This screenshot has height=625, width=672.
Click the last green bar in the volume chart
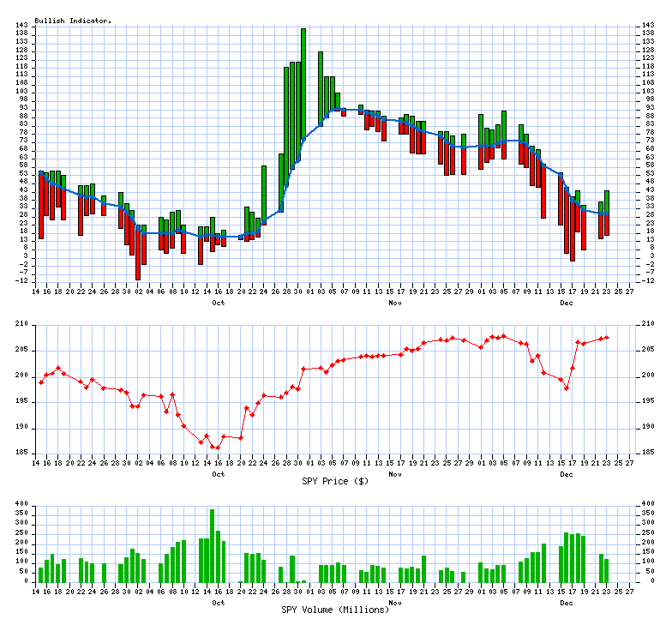tap(607, 571)
